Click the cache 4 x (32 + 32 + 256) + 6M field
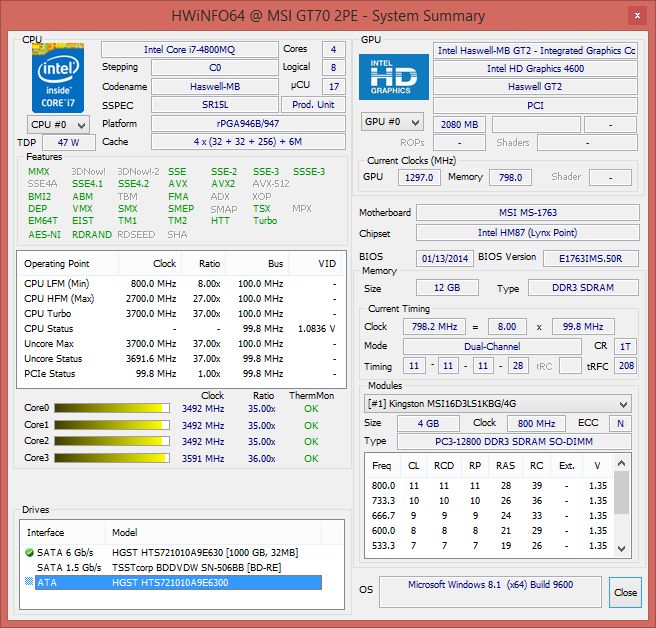The height and width of the screenshot is (628, 656). tap(248, 141)
